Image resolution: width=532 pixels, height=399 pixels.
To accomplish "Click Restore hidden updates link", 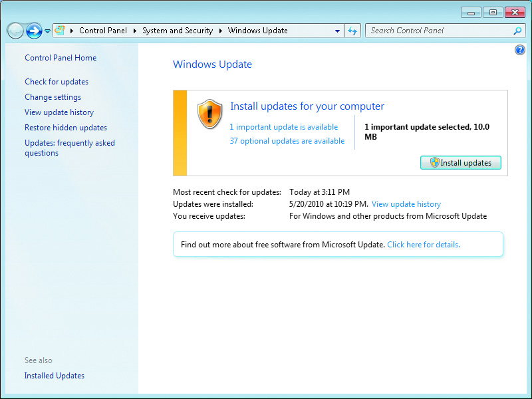I will click(65, 128).
